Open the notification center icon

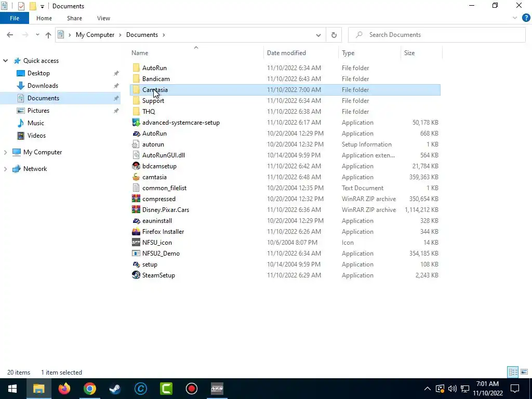point(515,389)
